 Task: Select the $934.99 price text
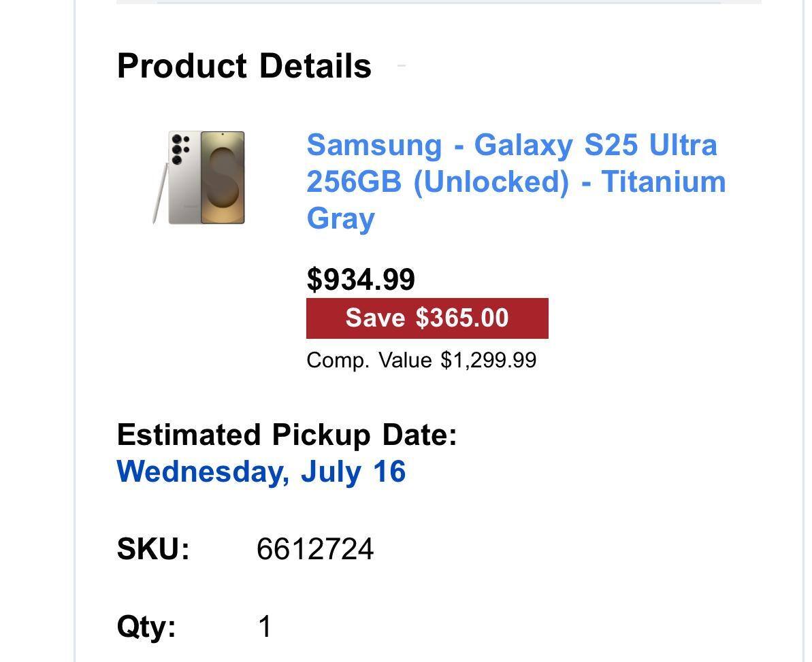click(361, 280)
